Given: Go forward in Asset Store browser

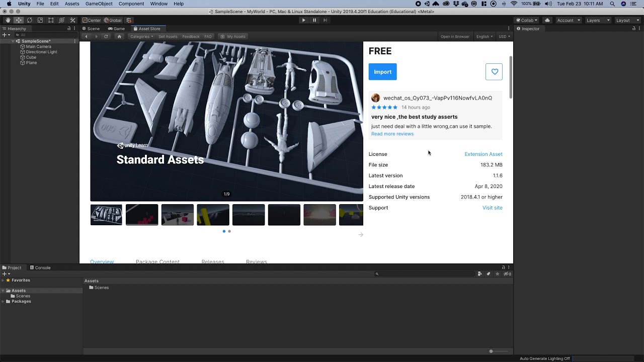Looking at the screenshot, I should click(x=96, y=36).
